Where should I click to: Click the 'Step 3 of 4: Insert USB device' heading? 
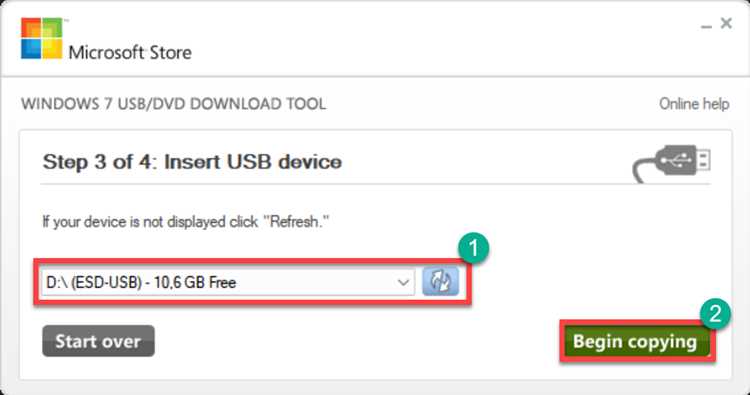(192, 162)
